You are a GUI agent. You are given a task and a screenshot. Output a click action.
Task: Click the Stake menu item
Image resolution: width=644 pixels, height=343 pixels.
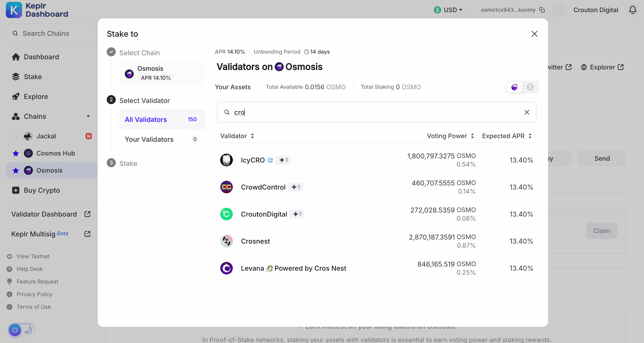(32, 77)
